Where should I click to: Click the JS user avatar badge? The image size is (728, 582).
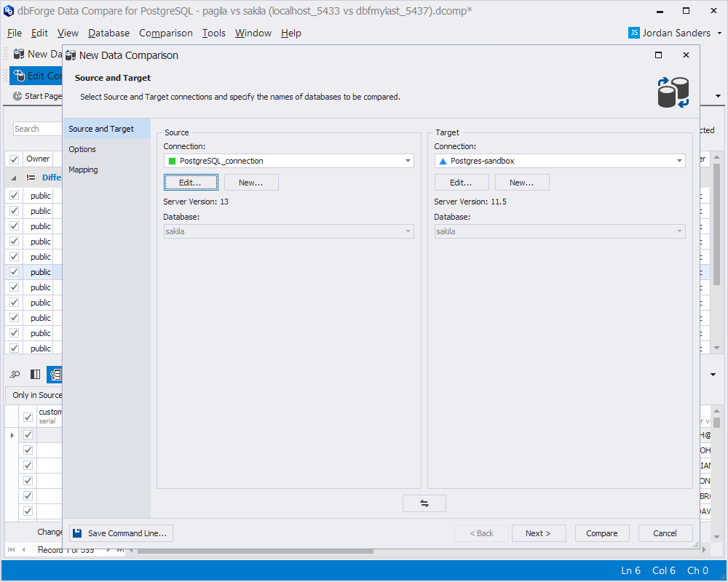(x=634, y=33)
